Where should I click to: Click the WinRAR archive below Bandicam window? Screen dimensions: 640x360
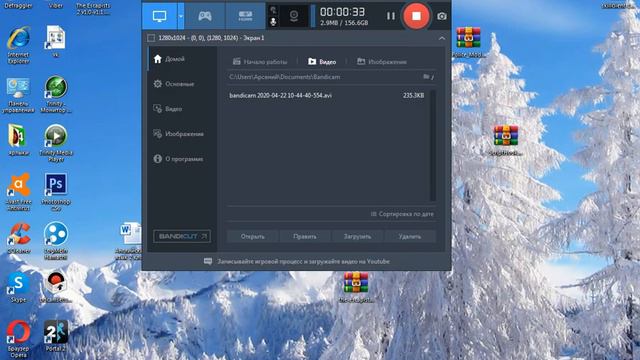[x=356, y=287]
